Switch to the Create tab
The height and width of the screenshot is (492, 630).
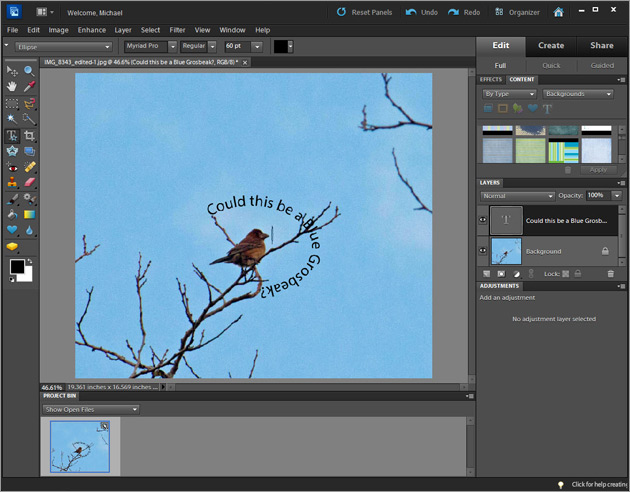click(551, 46)
